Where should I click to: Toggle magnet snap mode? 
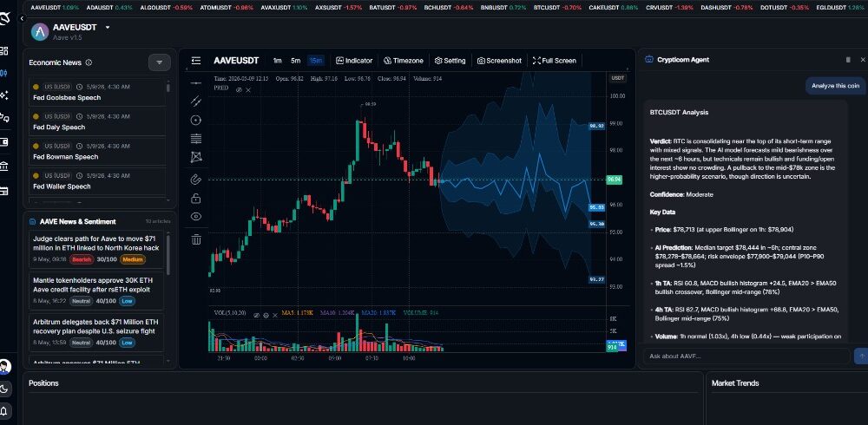pos(196,180)
